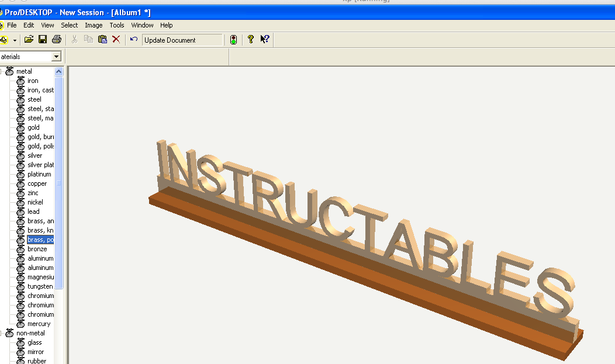Select the mercury material icon

[x=21, y=324]
